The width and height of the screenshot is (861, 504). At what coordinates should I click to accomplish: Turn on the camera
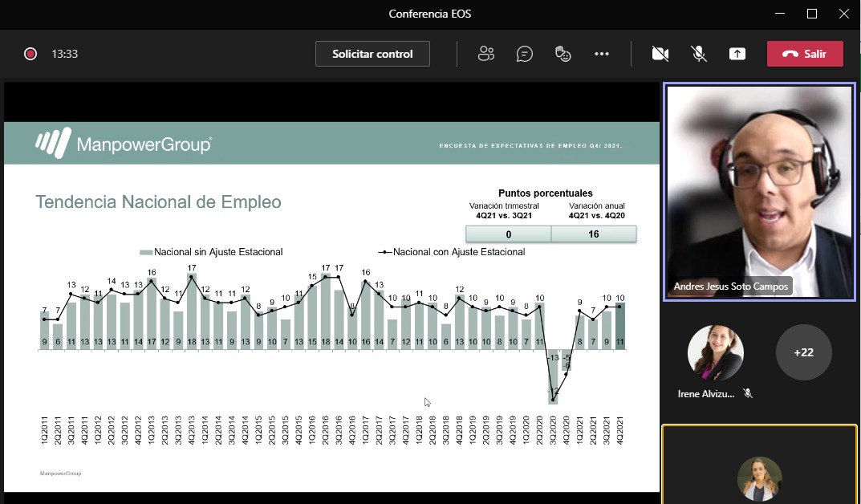pyautogui.click(x=660, y=54)
